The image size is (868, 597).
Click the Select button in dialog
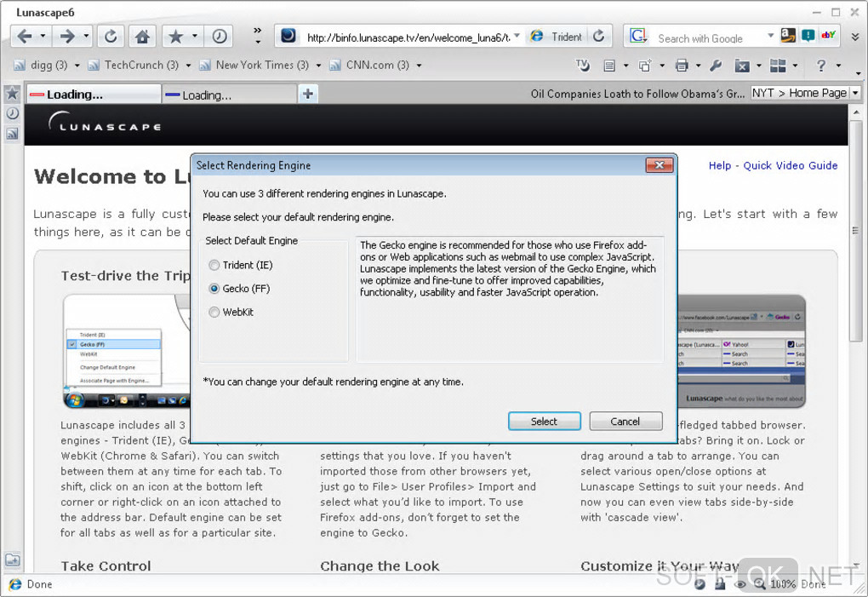coord(544,422)
